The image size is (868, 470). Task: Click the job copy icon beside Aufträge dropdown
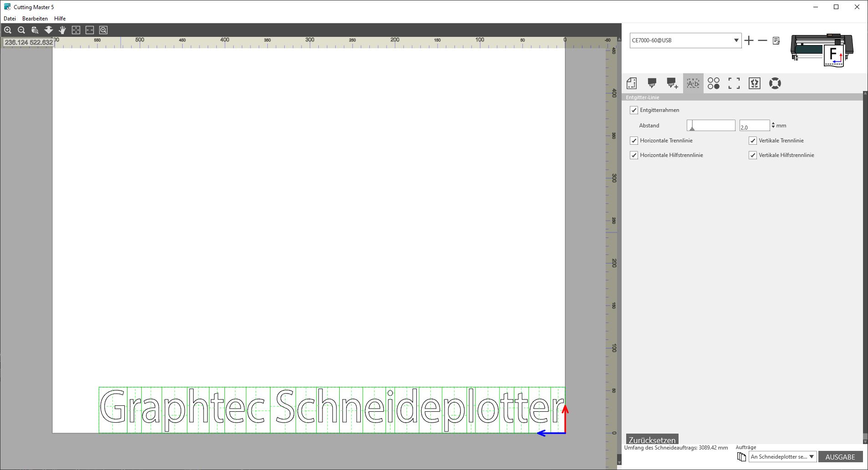(741, 457)
